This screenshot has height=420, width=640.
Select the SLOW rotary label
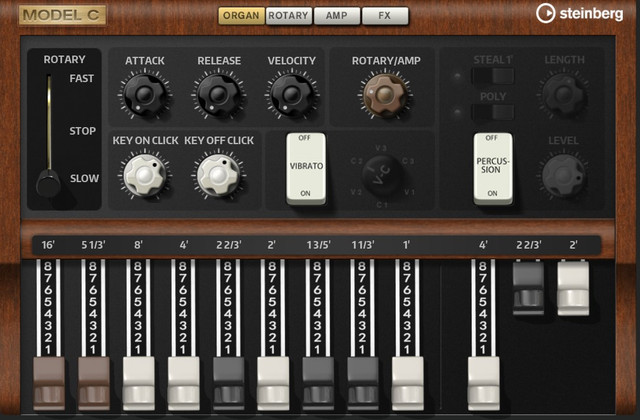pos(84,178)
